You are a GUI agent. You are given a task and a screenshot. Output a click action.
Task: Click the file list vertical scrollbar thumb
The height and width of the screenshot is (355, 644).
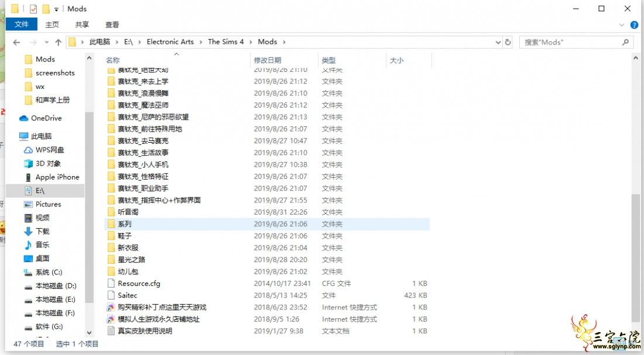coord(635,258)
